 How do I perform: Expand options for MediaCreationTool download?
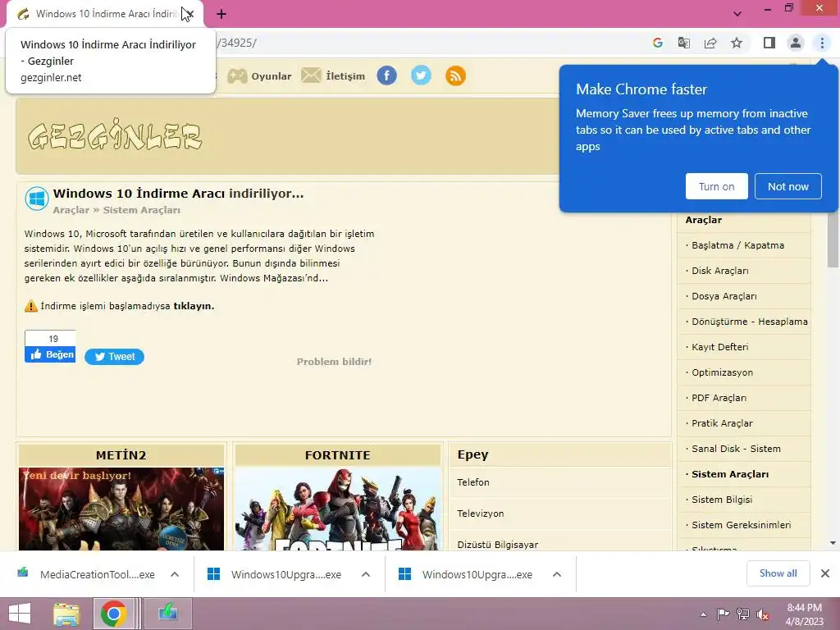coord(175,574)
